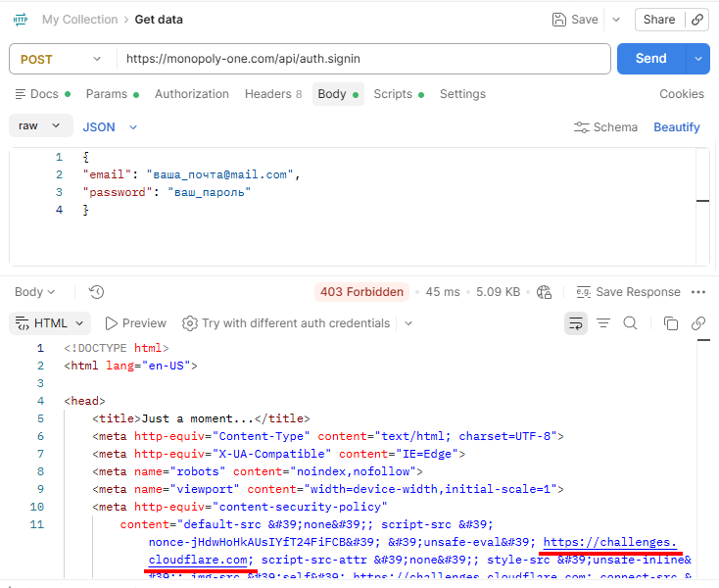Open the Scripts tab
Screen dimensions: 719x588
pyautogui.click(x=399, y=94)
